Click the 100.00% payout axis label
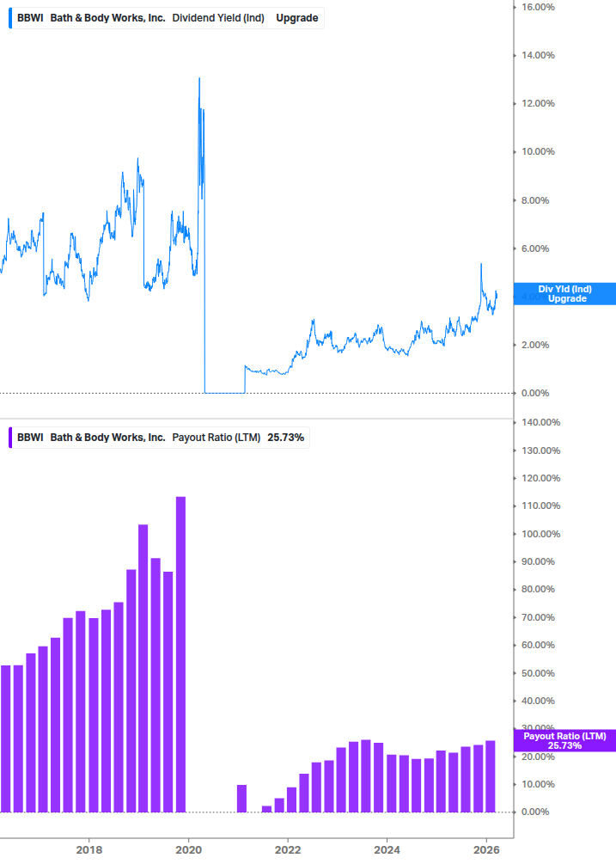The width and height of the screenshot is (616, 864). [x=540, y=534]
